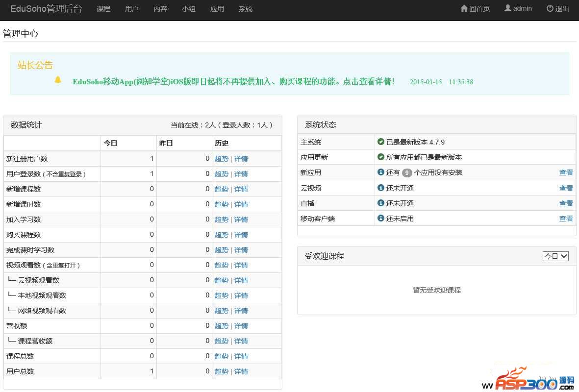Click green check icon for 主系统

381,142
